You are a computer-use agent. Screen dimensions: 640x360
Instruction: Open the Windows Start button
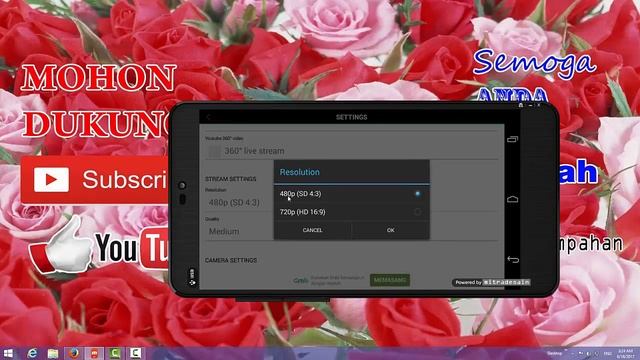pos(8,353)
